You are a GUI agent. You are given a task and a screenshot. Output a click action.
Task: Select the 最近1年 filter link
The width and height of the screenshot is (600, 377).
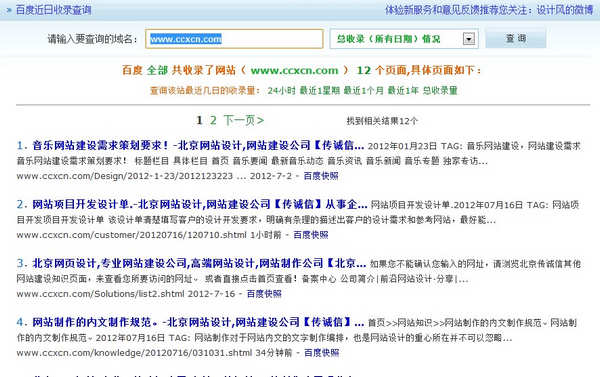click(x=403, y=91)
